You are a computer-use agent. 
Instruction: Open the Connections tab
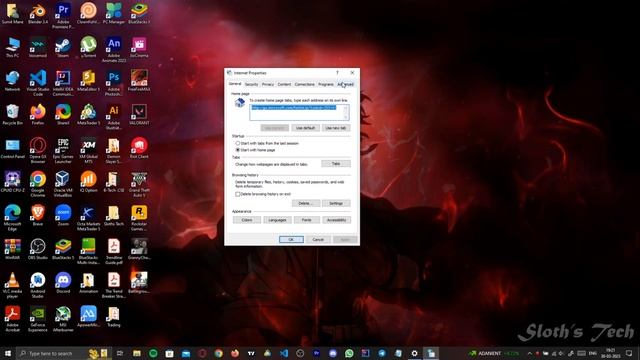point(304,84)
